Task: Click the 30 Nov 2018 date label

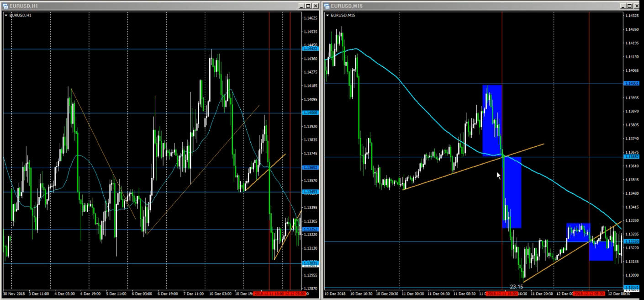Action: click(x=14, y=294)
